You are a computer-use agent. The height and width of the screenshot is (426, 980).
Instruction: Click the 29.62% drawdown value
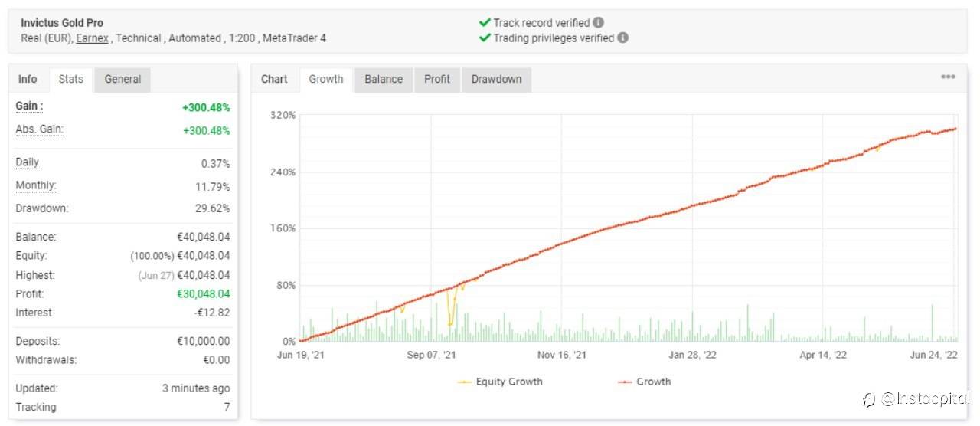(x=214, y=208)
